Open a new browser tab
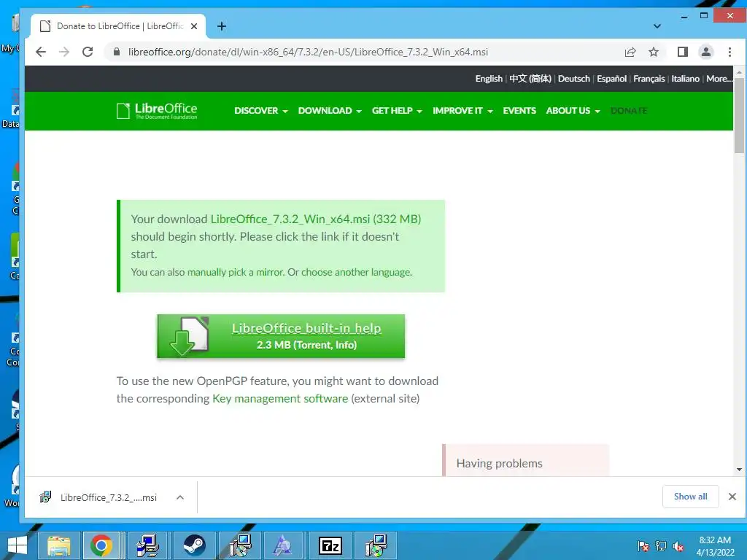The width and height of the screenshot is (747, 560). (222, 26)
